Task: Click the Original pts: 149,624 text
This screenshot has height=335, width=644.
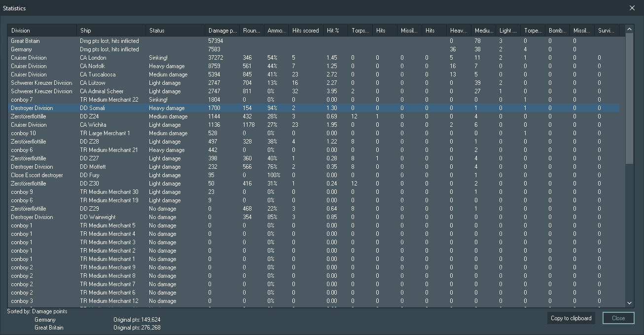Action: 137,320
